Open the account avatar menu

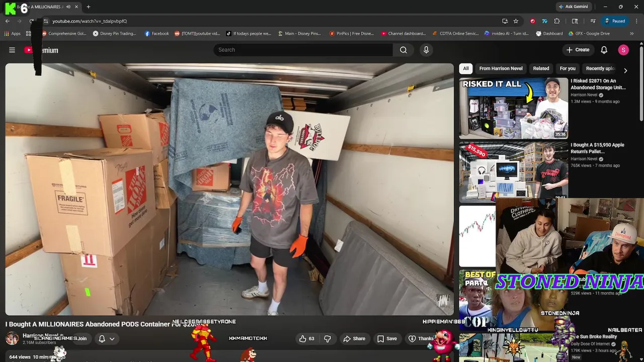click(623, 50)
